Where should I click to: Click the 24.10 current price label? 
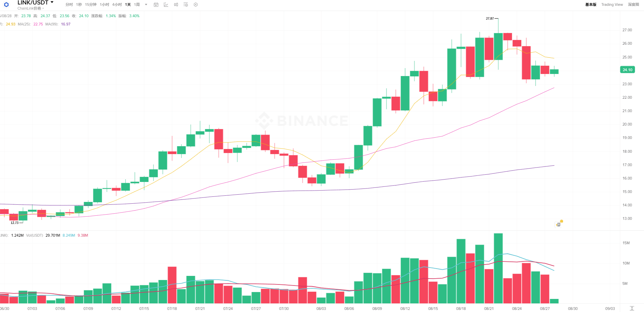627,70
